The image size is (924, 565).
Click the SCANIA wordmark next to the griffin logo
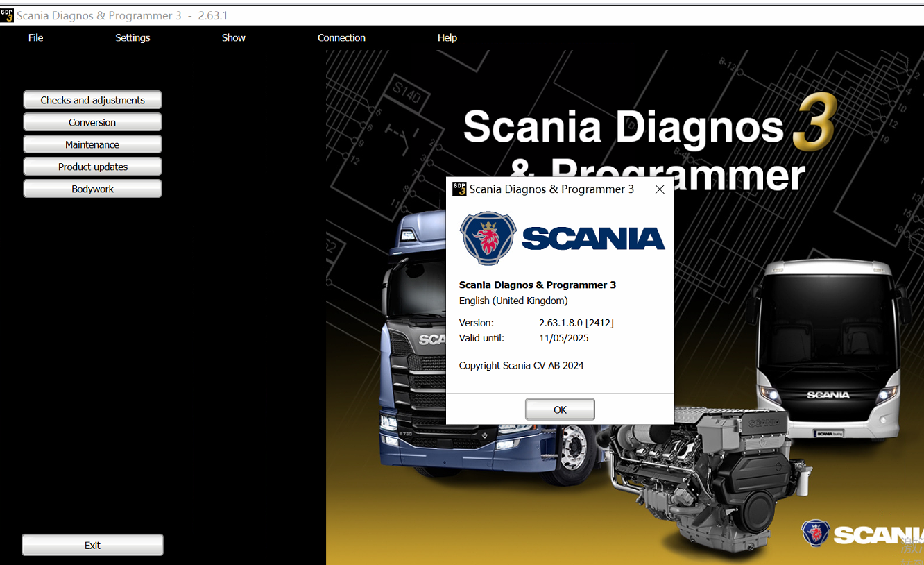point(594,237)
